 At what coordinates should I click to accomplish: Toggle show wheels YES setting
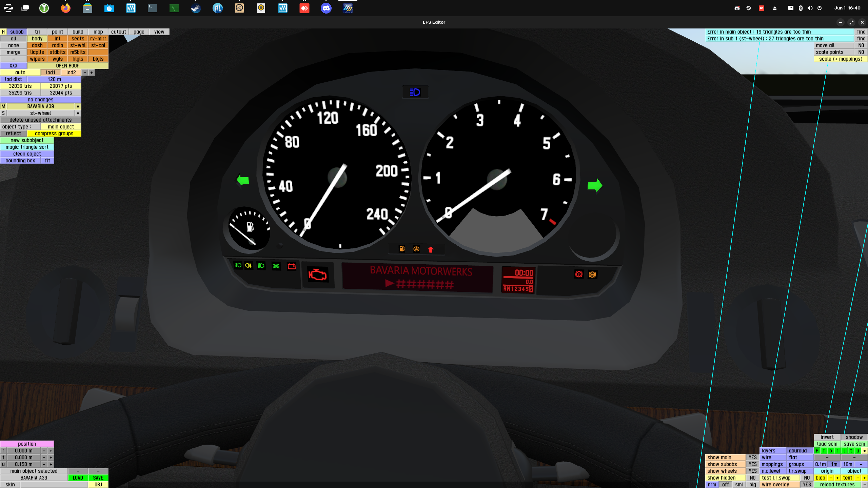[x=753, y=471]
